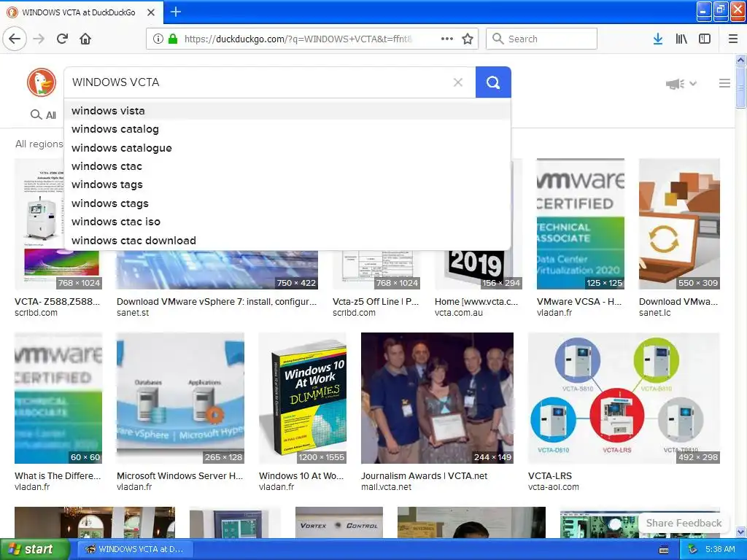Choose suggestion 'windows ctac'
747x560 pixels.
click(x=287, y=166)
